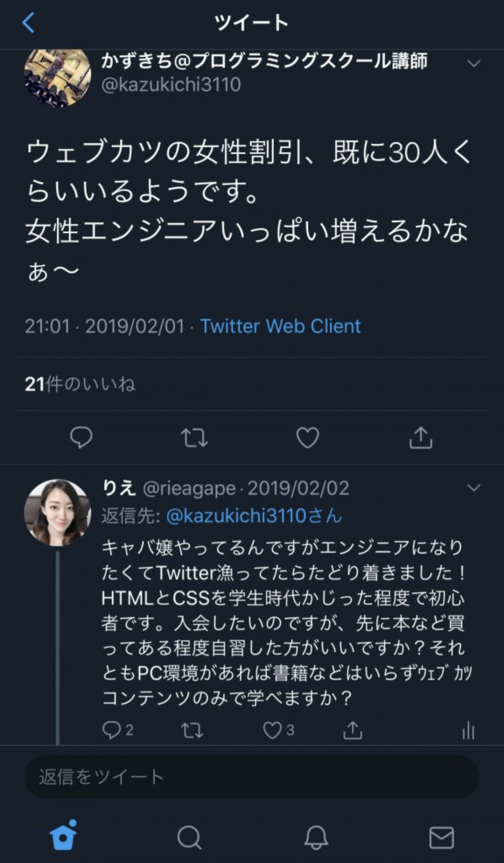The image size is (504, 863).
Task: Go to the Home tab
Action: click(x=63, y=837)
